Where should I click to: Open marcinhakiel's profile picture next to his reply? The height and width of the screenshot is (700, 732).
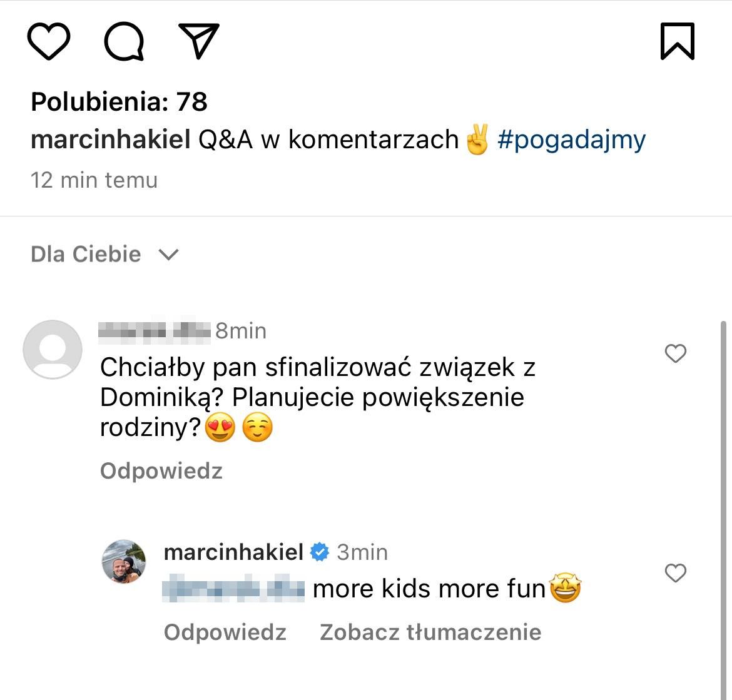(x=123, y=561)
